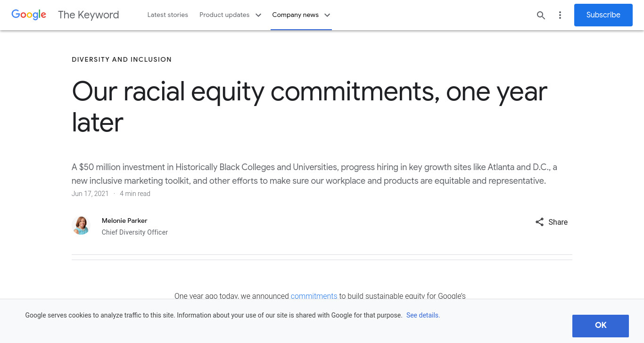Accept cookies with the OK button
The image size is (644, 343).
[x=601, y=326]
